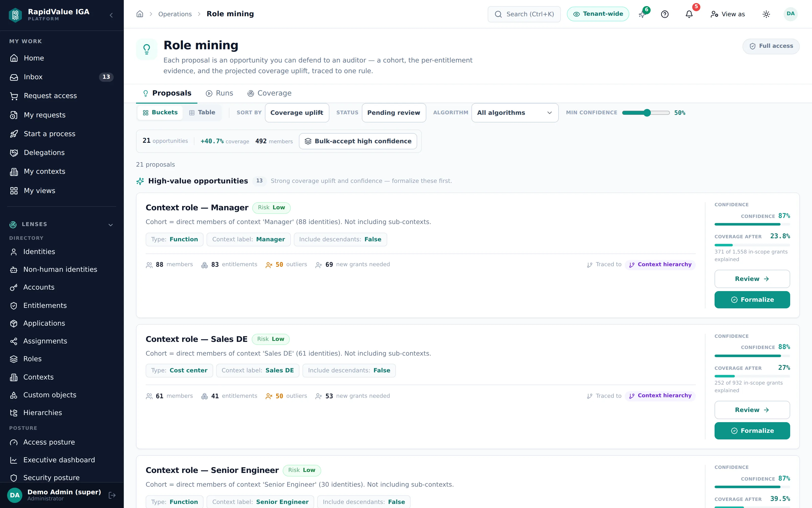Open the All algorithms dropdown
Viewport: 812px width, 508px height.
tap(515, 113)
